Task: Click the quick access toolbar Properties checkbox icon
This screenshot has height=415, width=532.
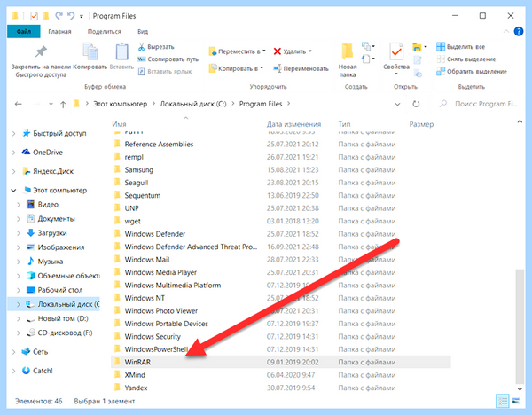Action: (34, 16)
